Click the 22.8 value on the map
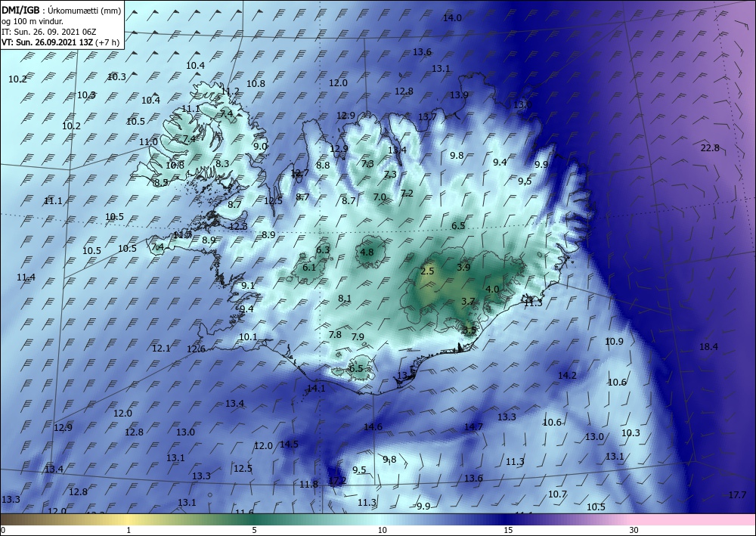 click(x=710, y=148)
